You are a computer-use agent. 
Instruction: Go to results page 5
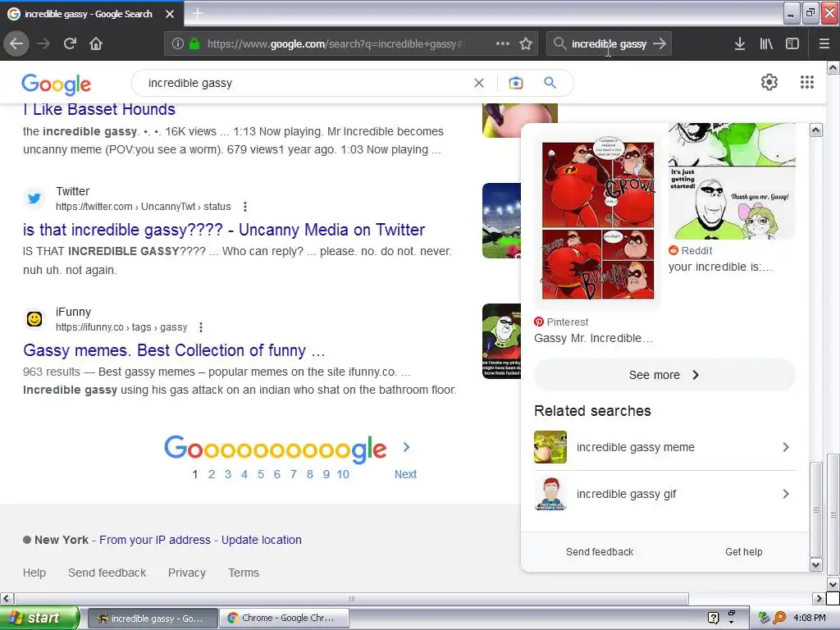(261, 474)
